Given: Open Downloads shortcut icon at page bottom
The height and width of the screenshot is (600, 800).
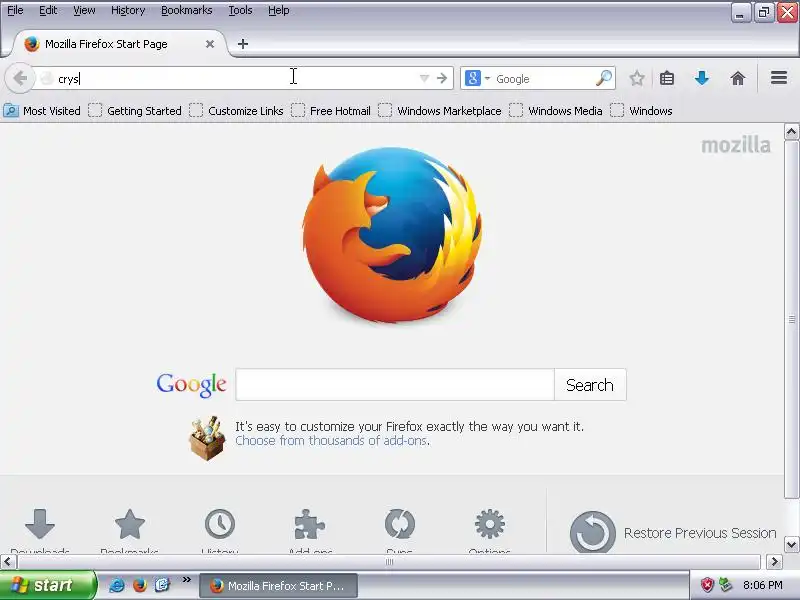Looking at the screenshot, I should (x=40, y=526).
